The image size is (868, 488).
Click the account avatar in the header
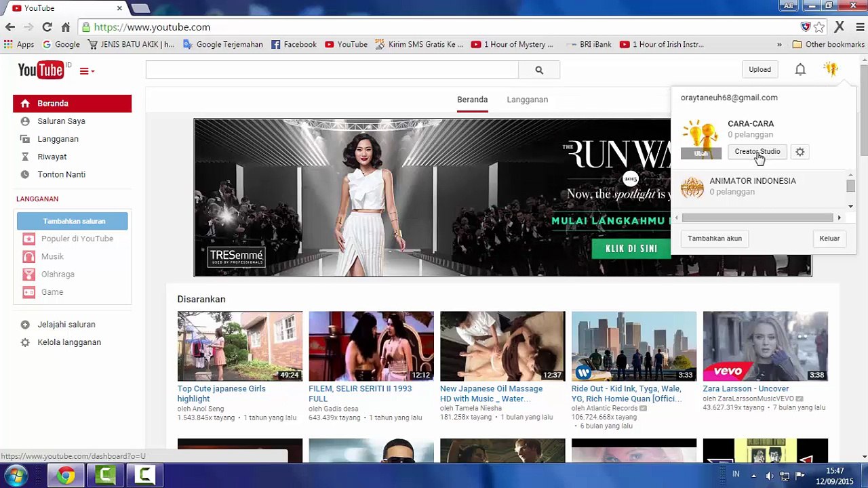point(831,69)
